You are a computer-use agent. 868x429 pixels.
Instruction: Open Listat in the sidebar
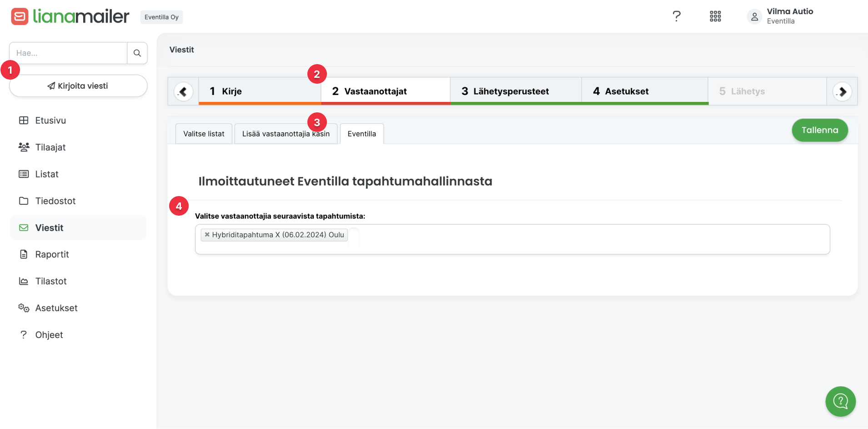click(x=78, y=174)
